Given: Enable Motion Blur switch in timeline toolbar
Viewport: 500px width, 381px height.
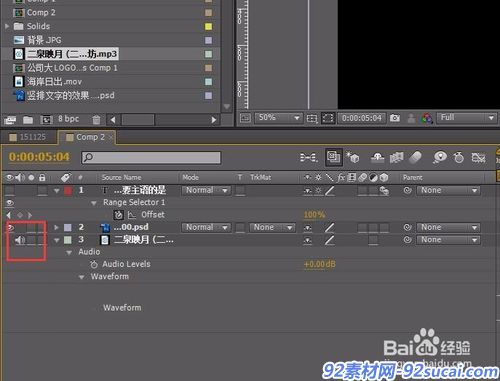Looking at the screenshot, I should point(415,157).
